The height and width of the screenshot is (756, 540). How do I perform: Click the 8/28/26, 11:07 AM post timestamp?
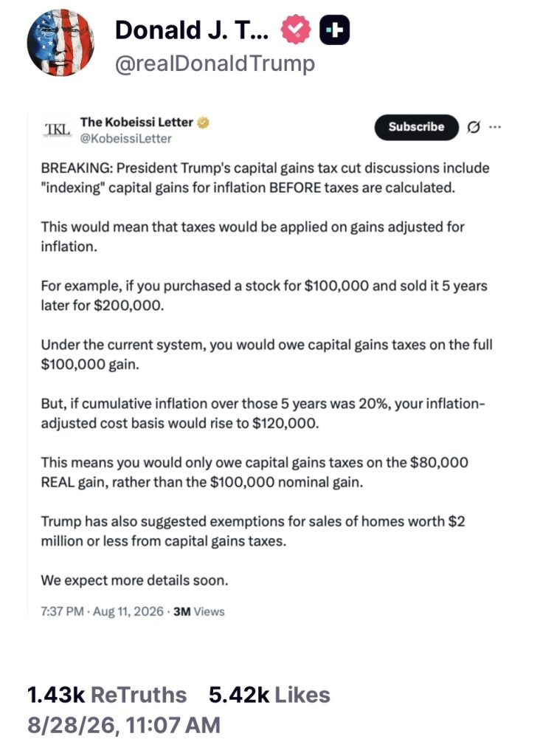pos(124,725)
